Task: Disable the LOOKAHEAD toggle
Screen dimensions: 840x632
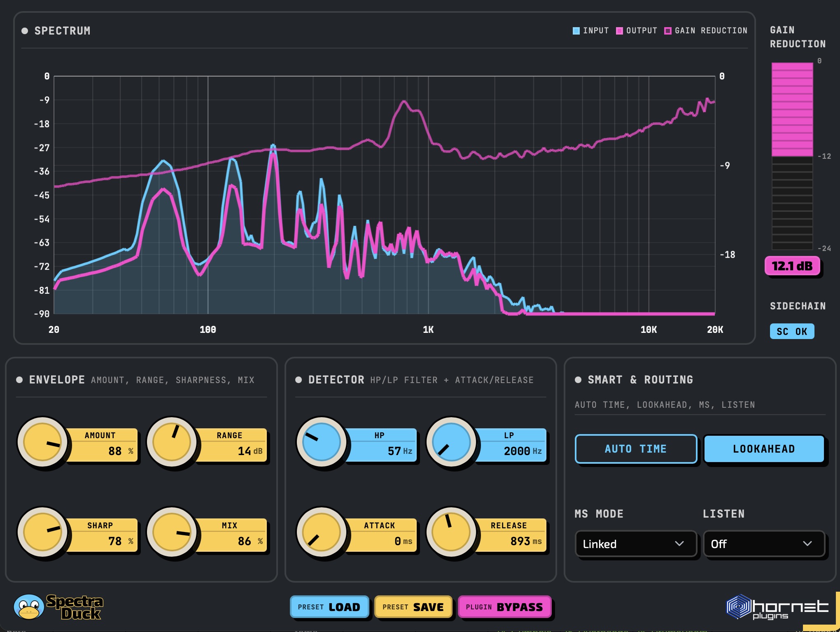Action: click(x=764, y=449)
